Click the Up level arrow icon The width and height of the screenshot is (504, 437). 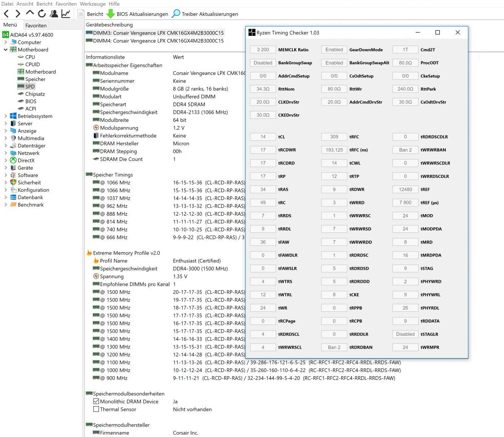(x=30, y=13)
